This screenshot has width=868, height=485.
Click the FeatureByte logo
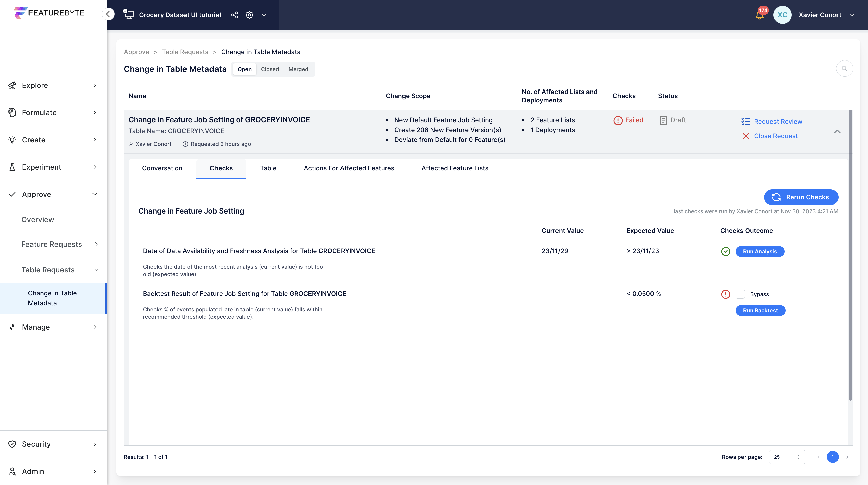[x=49, y=13]
